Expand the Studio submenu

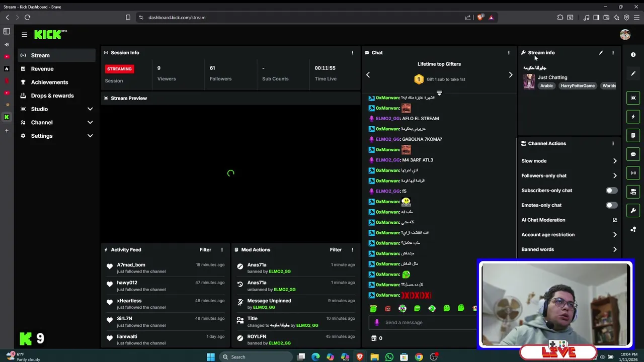click(x=56, y=109)
